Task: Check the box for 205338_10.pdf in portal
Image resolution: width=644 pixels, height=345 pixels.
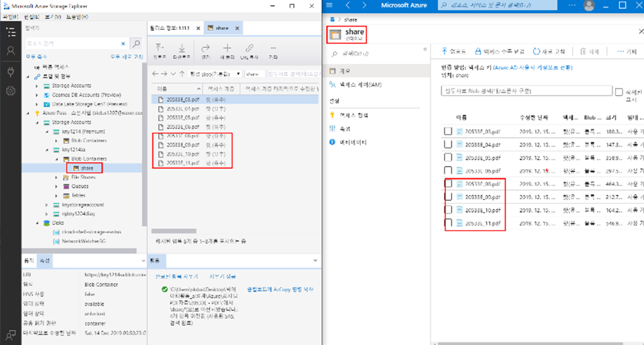Action: coord(448,210)
